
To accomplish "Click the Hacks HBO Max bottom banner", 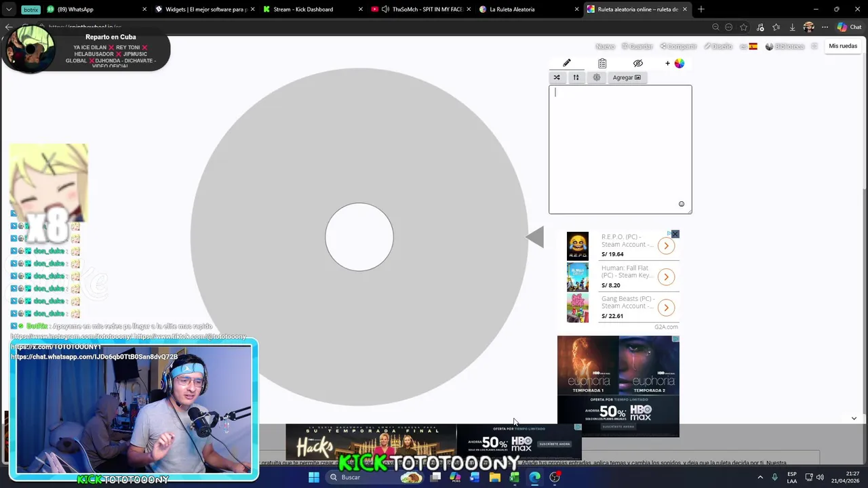I will click(x=434, y=442).
